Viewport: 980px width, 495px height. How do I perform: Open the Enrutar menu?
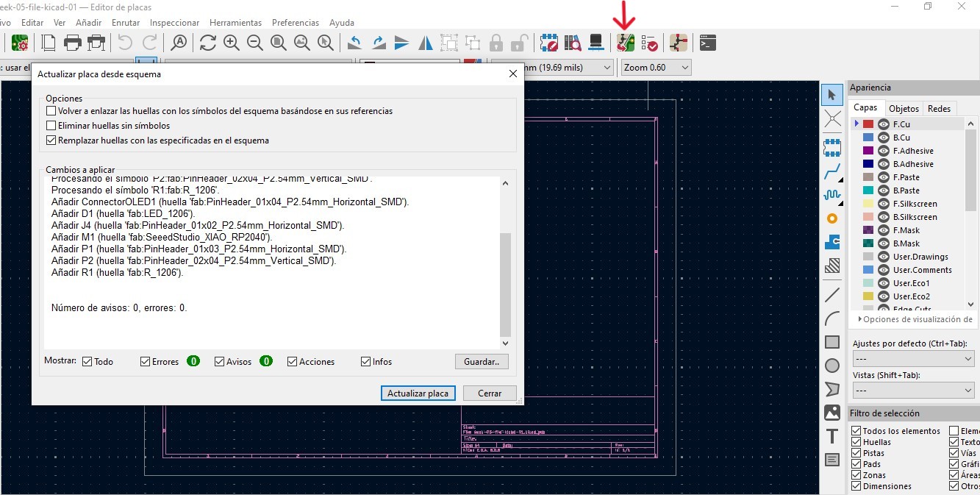pyautogui.click(x=126, y=23)
